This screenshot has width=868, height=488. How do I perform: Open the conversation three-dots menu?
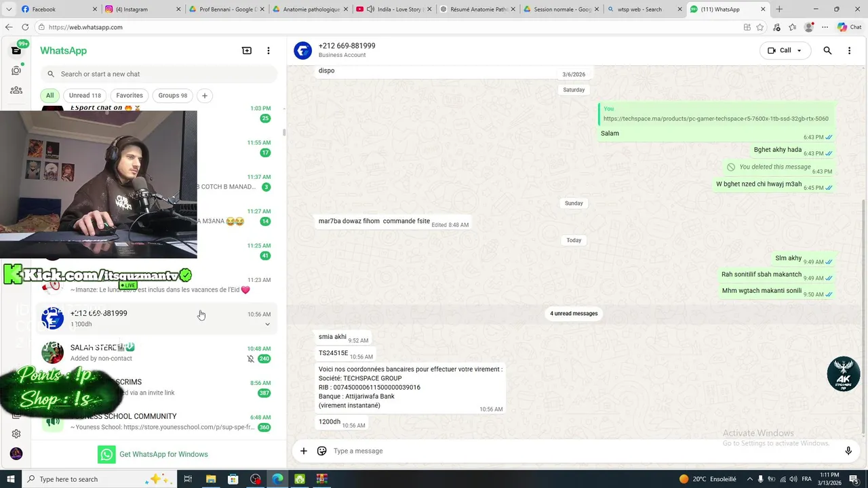849,51
